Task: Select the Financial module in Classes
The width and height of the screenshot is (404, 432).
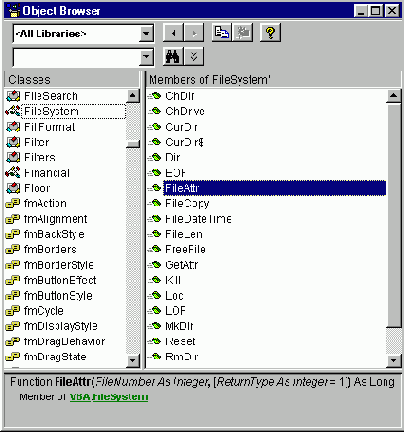Action: 47,173
